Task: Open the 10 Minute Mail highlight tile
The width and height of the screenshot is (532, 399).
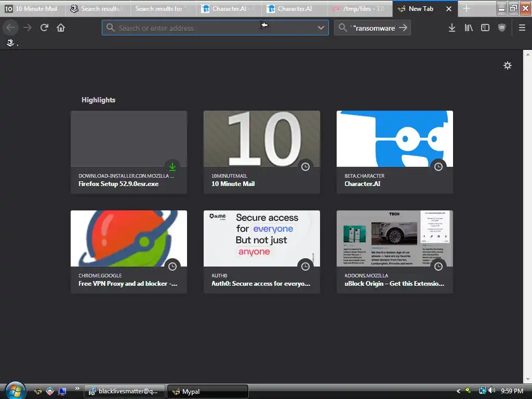Action: pos(262,152)
